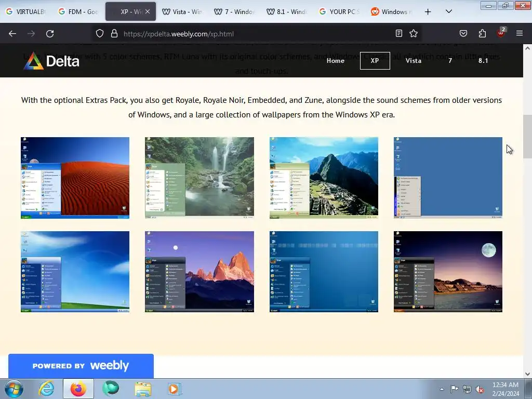Viewport: 532px width, 399px height.
Task: Open red desert dunes screenshot
Action: tap(75, 178)
